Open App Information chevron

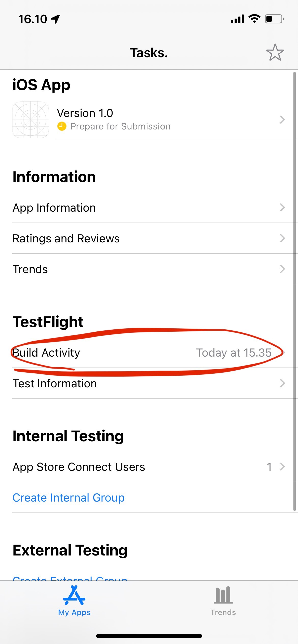click(282, 208)
